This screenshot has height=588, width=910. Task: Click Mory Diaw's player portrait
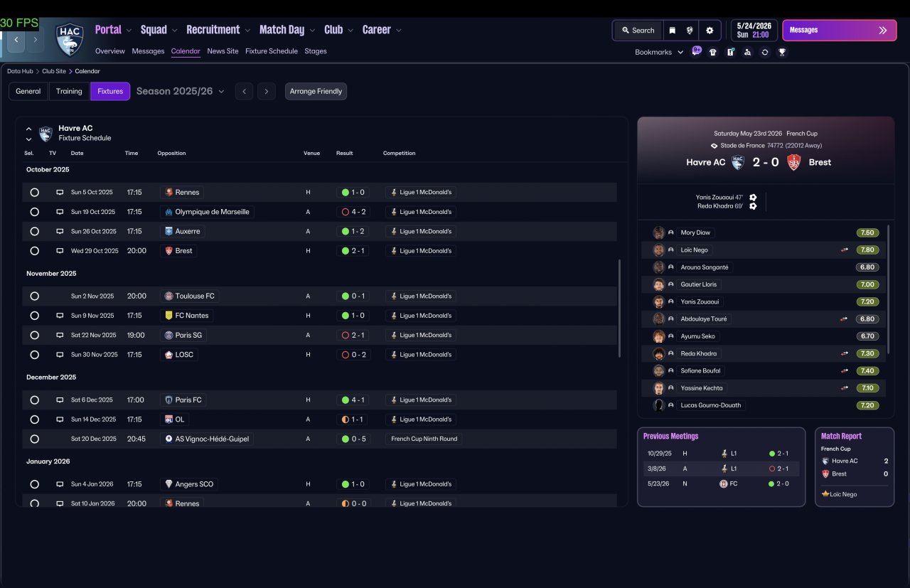pyautogui.click(x=659, y=232)
